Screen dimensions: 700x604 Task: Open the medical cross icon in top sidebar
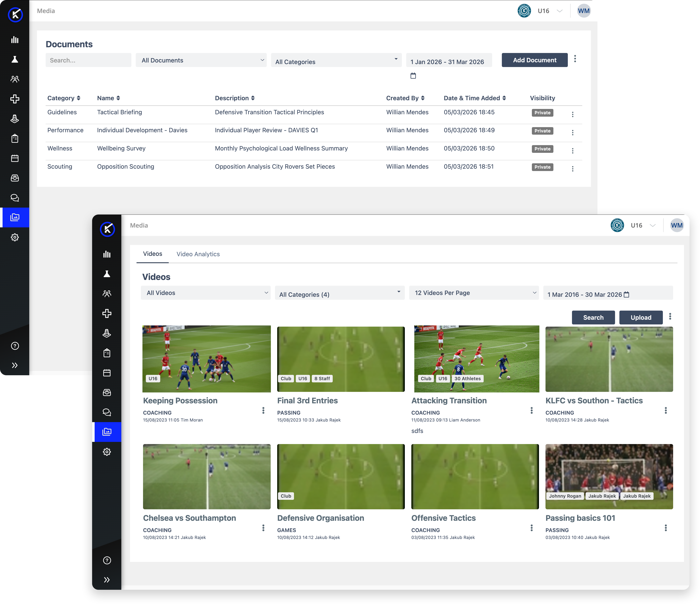[15, 99]
